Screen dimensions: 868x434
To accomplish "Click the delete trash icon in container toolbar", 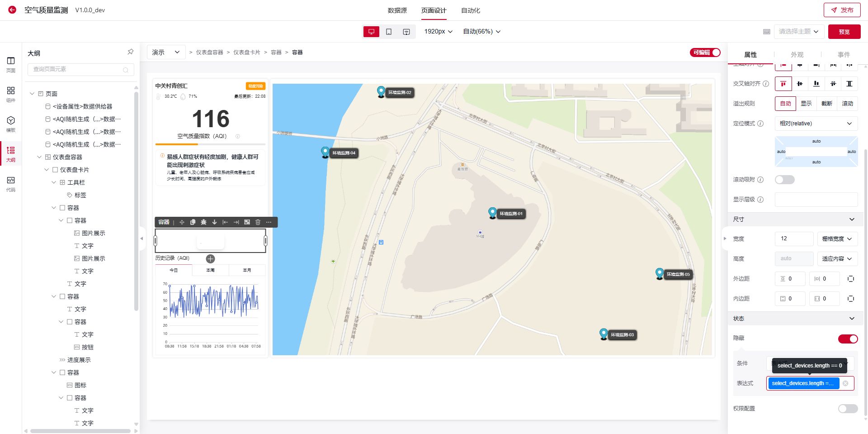I will pyautogui.click(x=258, y=222).
